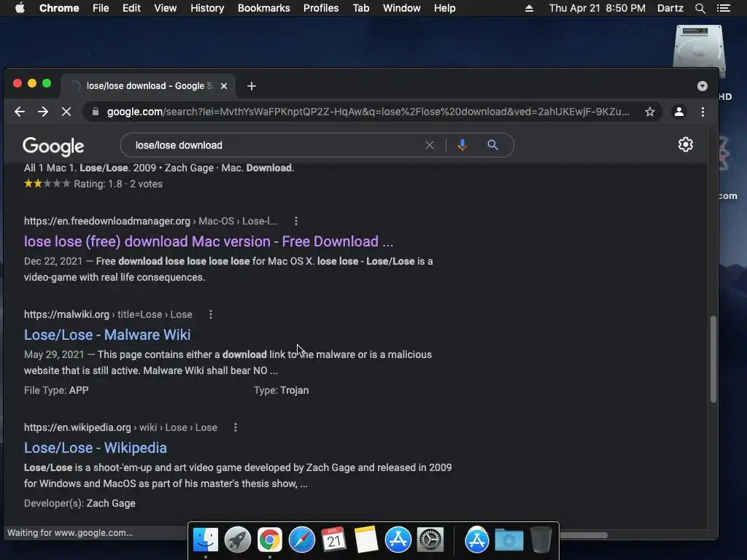Open Google quick settings gear

coord(686,144)
